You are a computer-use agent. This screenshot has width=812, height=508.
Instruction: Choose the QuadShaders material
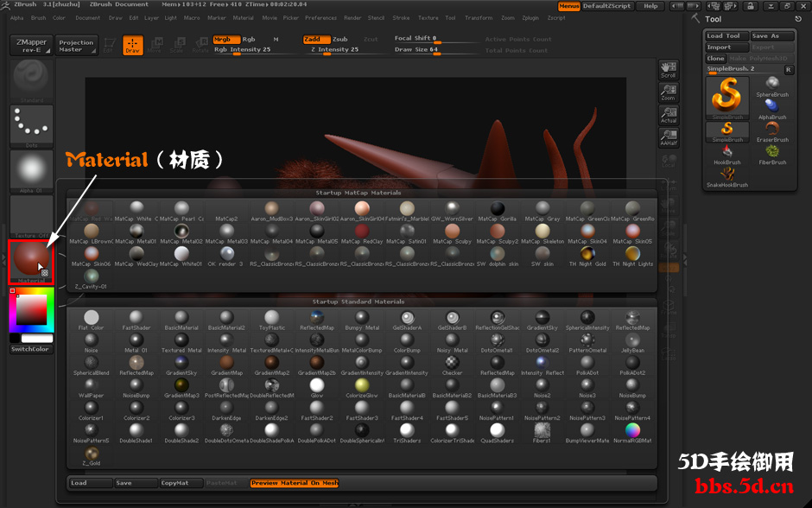tap(498, 429)
